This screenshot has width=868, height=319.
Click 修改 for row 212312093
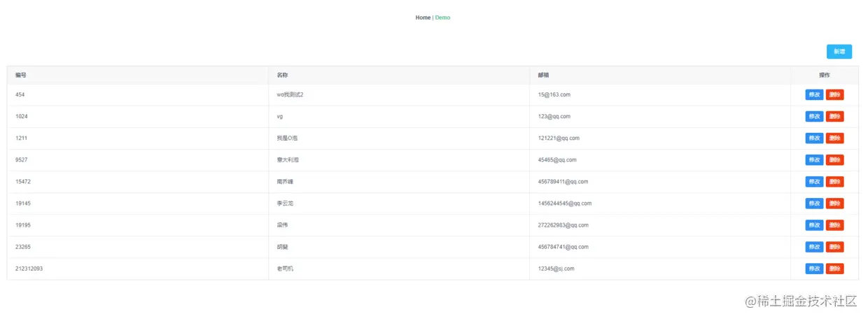814,268
